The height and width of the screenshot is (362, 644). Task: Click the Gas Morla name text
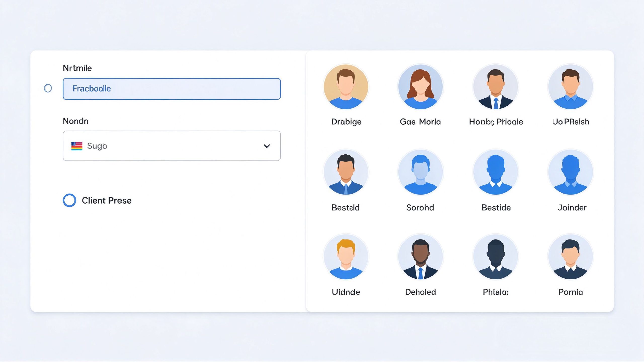coord(420,122)
